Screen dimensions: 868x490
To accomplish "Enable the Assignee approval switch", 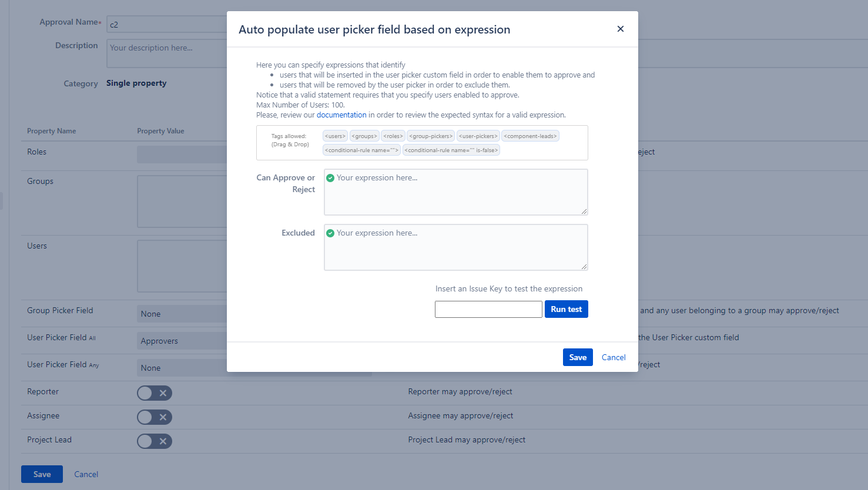I will pyautogui.click(x=154, y=417).
